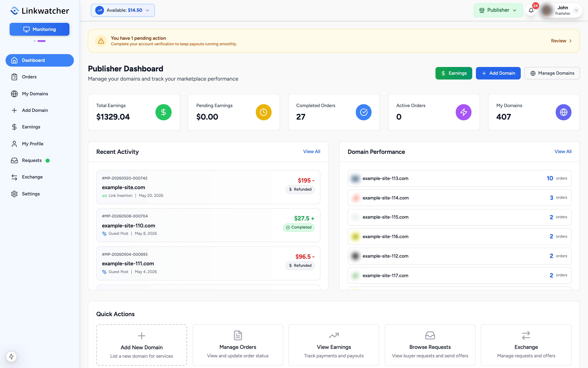Viewport: 588px width, 368px height.
Task: Click the Manage Orders quick action
Action: tap(238, 345)
